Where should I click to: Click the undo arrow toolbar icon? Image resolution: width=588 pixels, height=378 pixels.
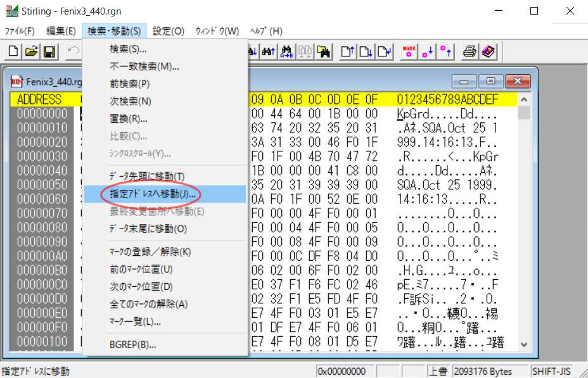(x=73, y=51)
